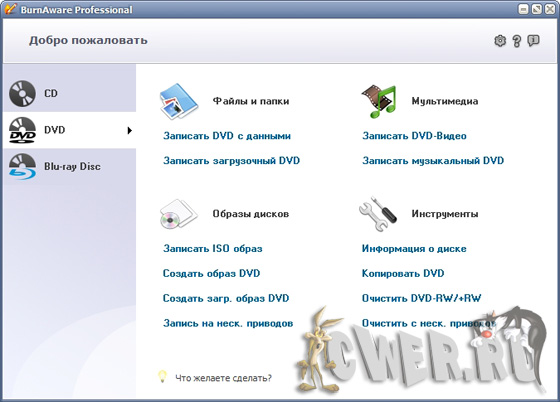Click the Мультимедиа film and note icon
Viewport: 560px width, 402px height.
379,101
